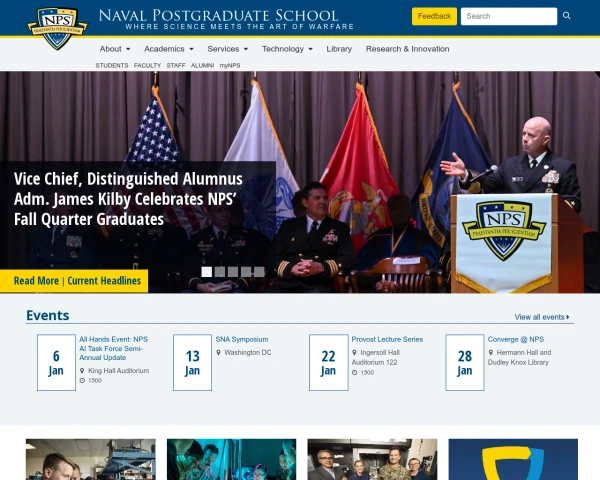The height and width of the screenshot is (480, 600).
Task: Click the Feedback button
Action: tap(434, 16)
